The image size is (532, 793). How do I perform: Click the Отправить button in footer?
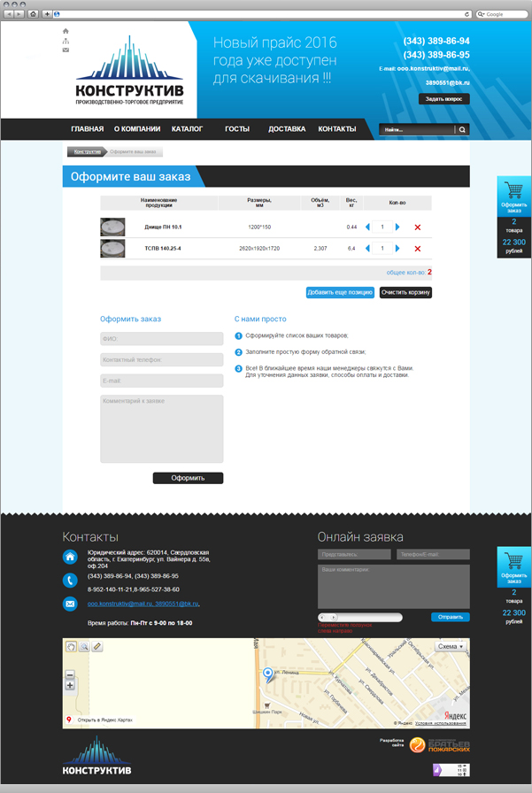point(450,617)
